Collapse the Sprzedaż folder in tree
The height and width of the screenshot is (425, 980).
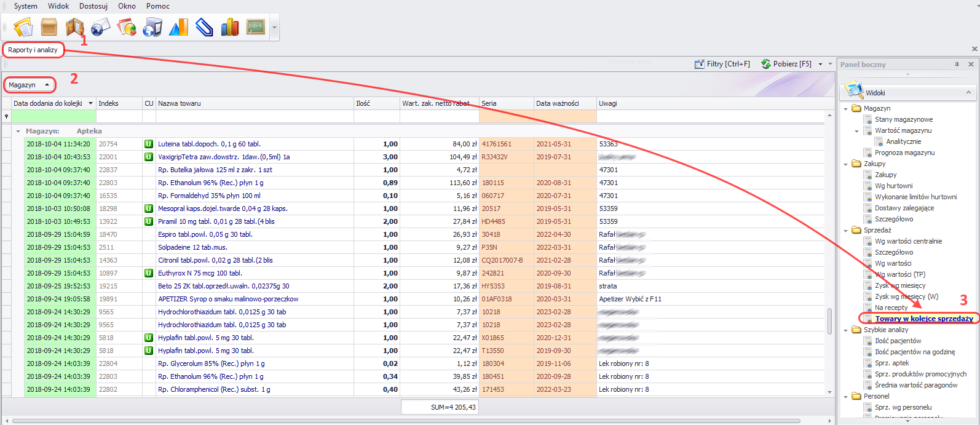(x=847, y=231)
